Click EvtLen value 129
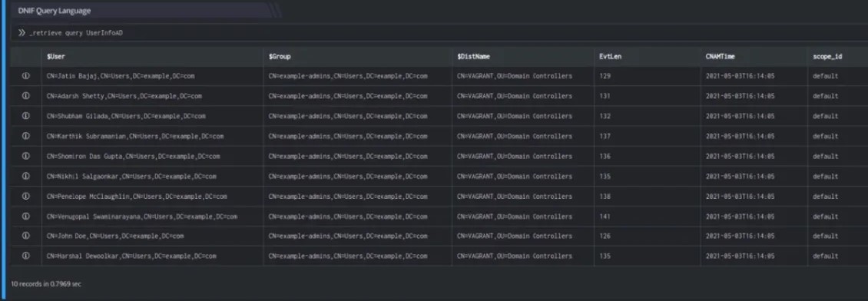Image resolution: width=868 pixels, height=301 pixels. 605,76
